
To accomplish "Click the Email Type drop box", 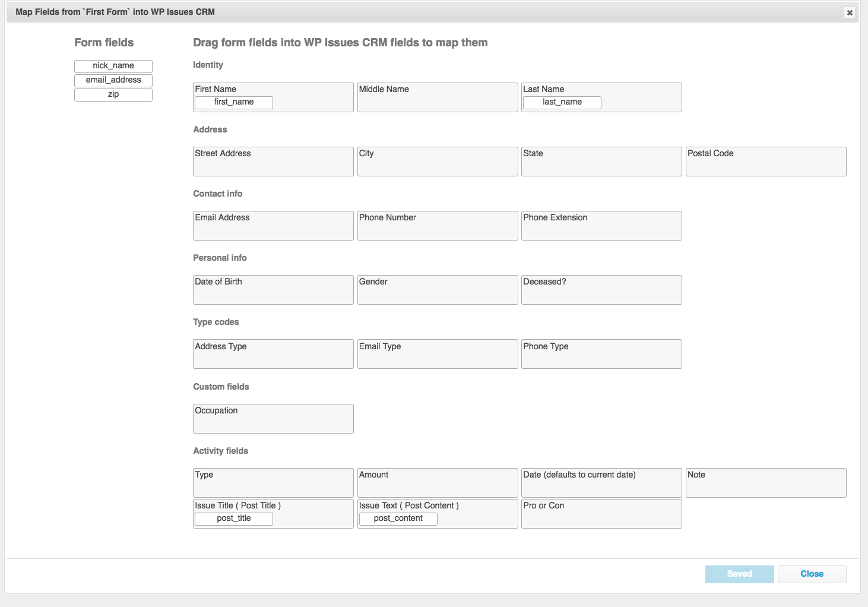I will click(x=438, y=354).
